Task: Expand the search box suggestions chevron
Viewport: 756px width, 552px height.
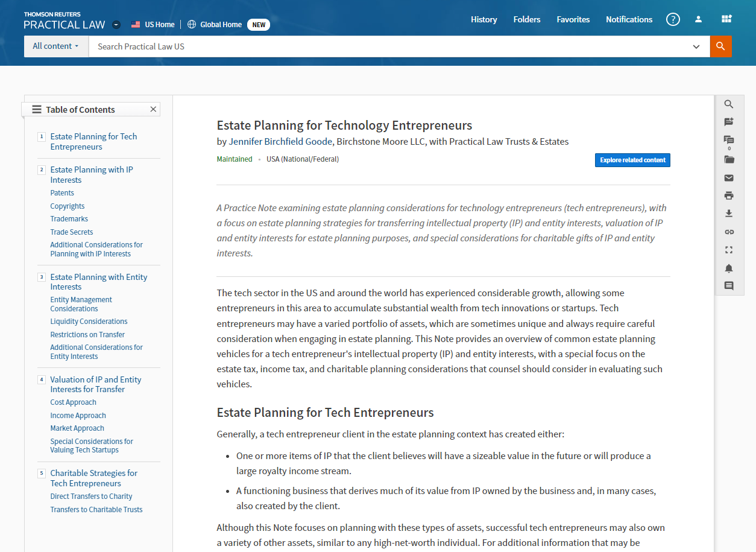Action: (x=696, y=46)
